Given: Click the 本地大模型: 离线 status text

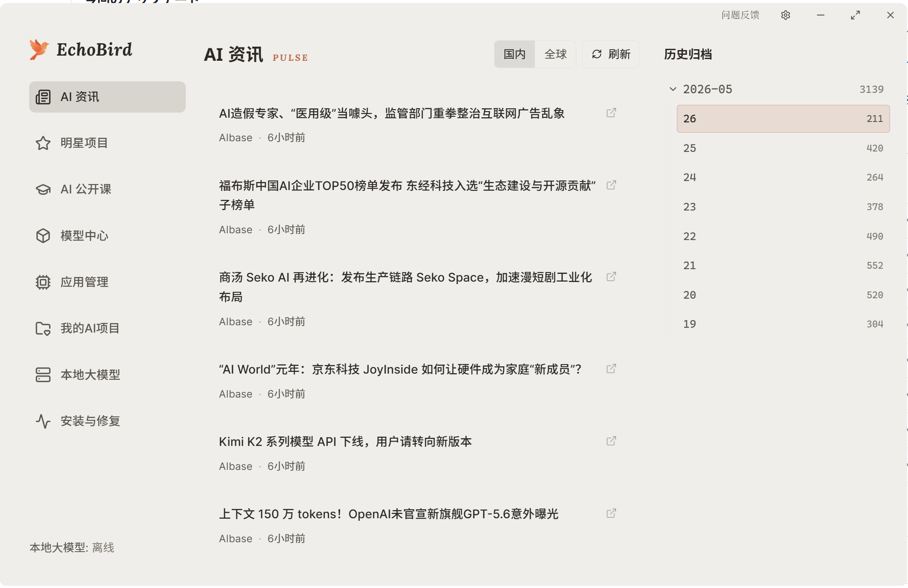Looking at the screenshot, I should pos(72,547).
